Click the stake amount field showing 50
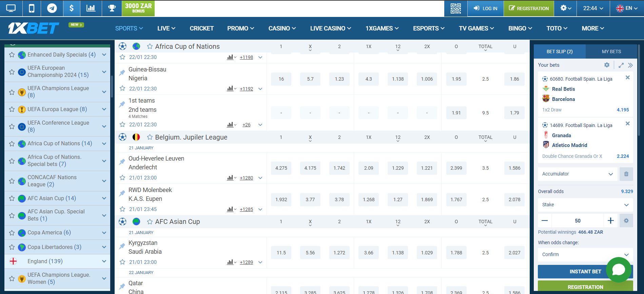Screen dimensions: 644x294 point(578,220)
